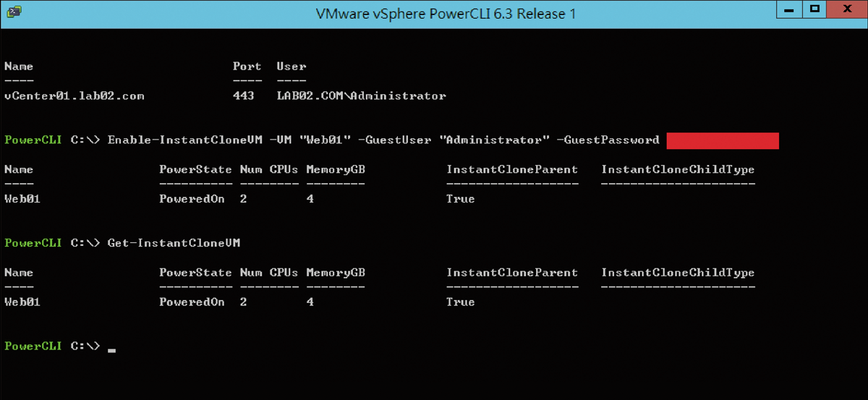Click the PoweredOn value in the second table
This screenshot has height=400, width=868.
click(x=192, y=302)
